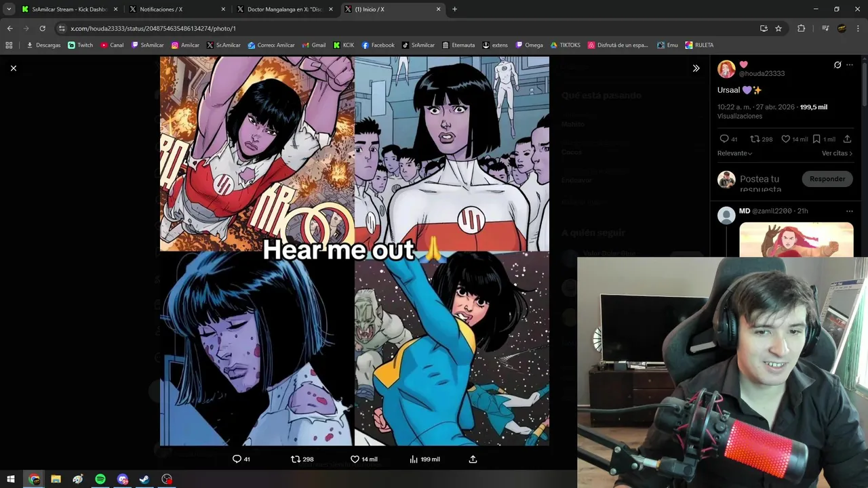This screenshot has height=488, width=868.
Task: Open a new browser tab with plus
Action: click(454, 9)
